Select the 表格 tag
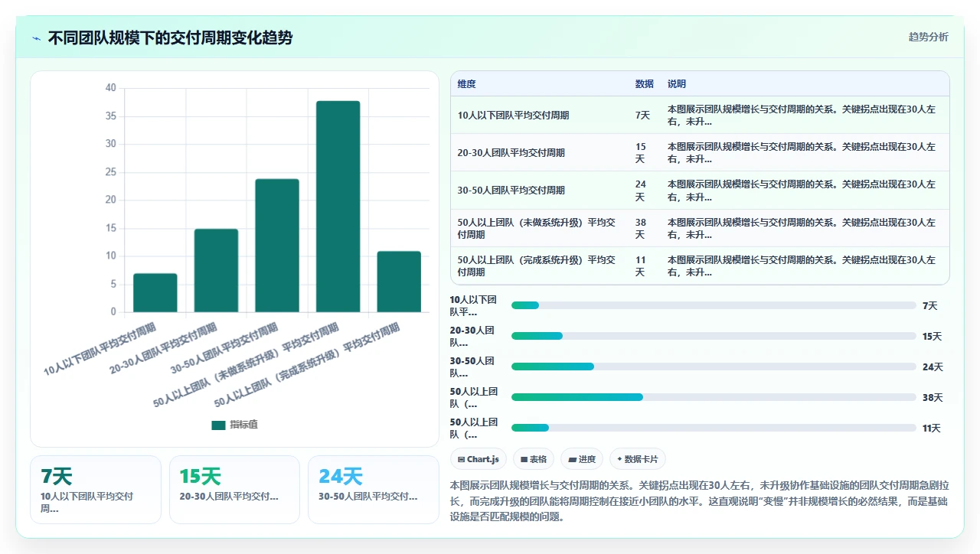This screenshot has height=554, width=980. coord(534,459)
